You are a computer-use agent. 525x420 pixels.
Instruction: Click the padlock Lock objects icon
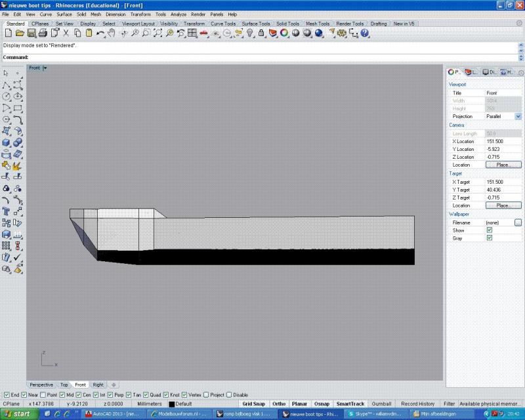pyautogui.click(x=261, y=33)
